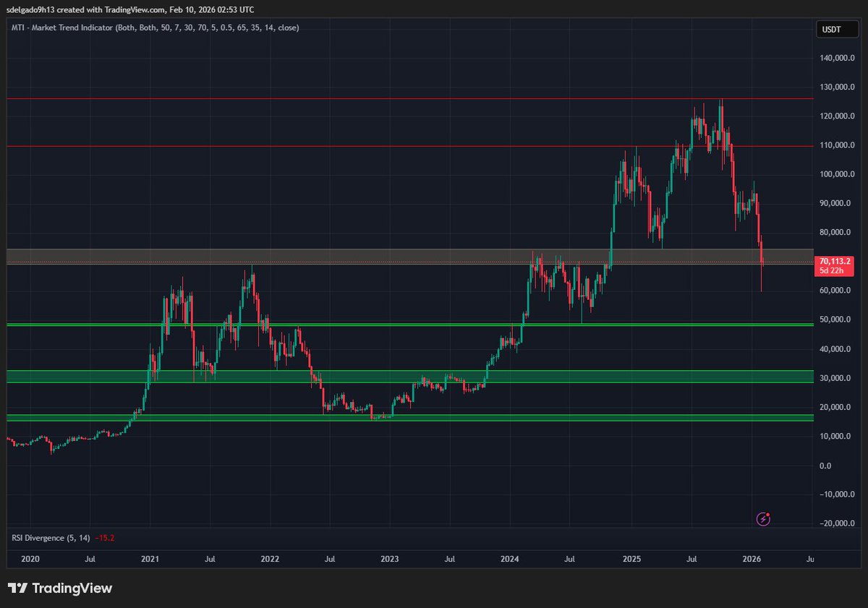Image resolution: width=868 pixels, height=608 pixels.
Task: Click the 130,000.0 price axis label
Action: [836, 87]
